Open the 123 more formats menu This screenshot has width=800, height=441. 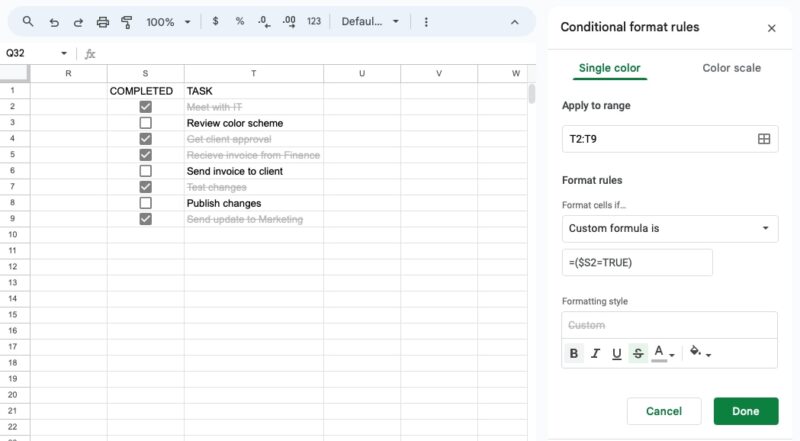point(314,21)
